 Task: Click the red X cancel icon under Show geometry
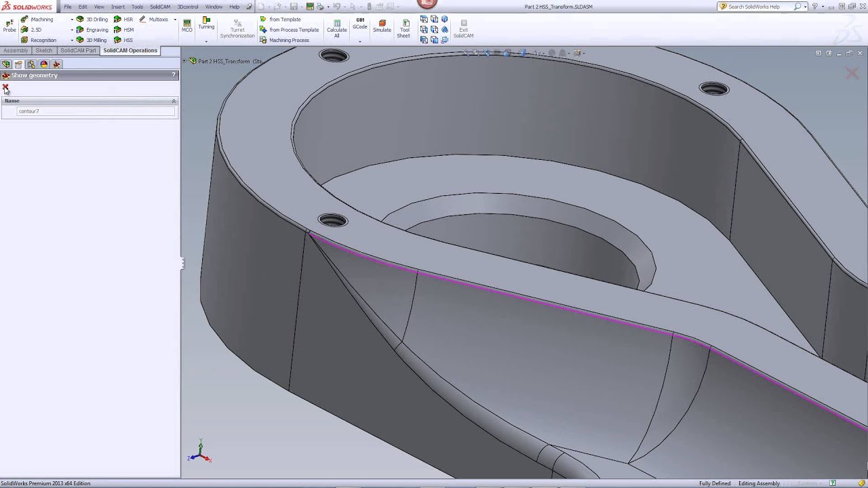click(x=5, y=87)
